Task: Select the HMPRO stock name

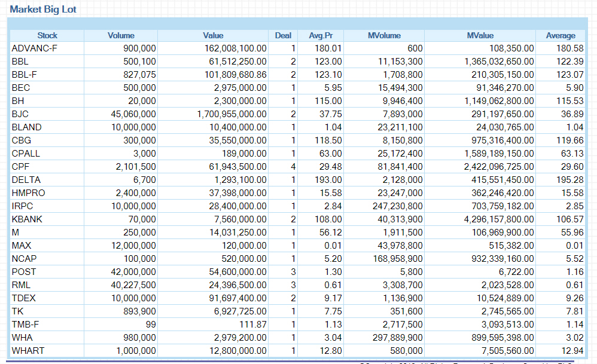Action: coord(29,193)
